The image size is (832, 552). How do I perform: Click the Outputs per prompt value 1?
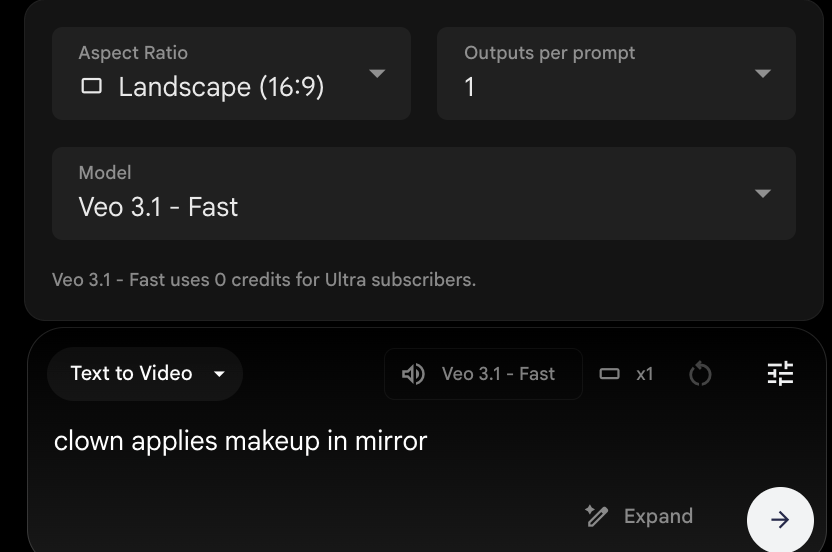click(x=470, y=87)
